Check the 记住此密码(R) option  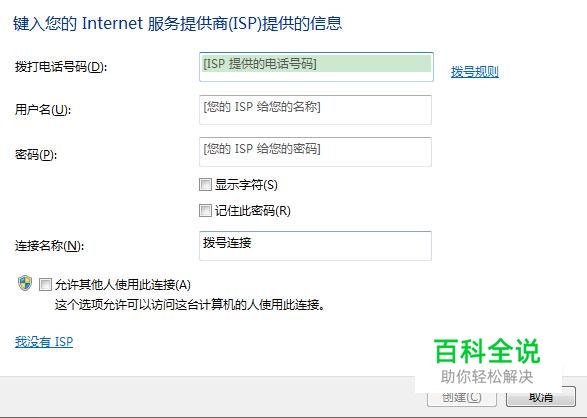coord(205,210)
